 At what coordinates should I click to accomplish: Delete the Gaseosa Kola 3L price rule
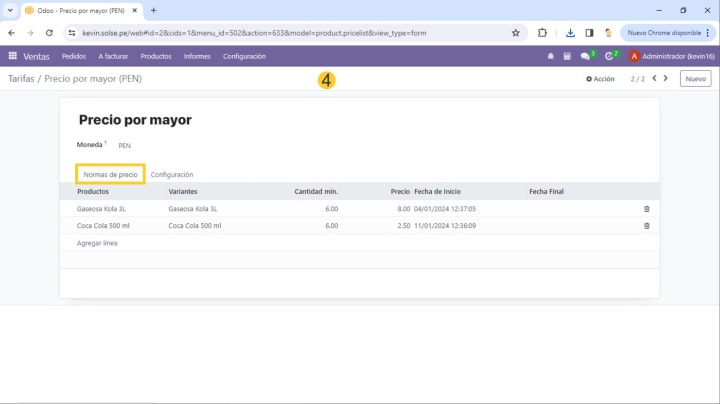pos(646,209)
